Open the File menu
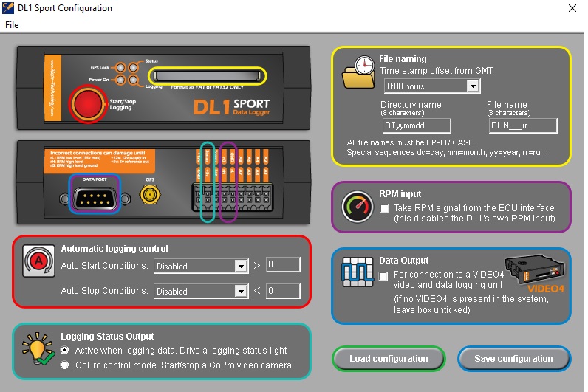This screenshot has width=588, height=392. pyautogui.click(x=12, y=24)
